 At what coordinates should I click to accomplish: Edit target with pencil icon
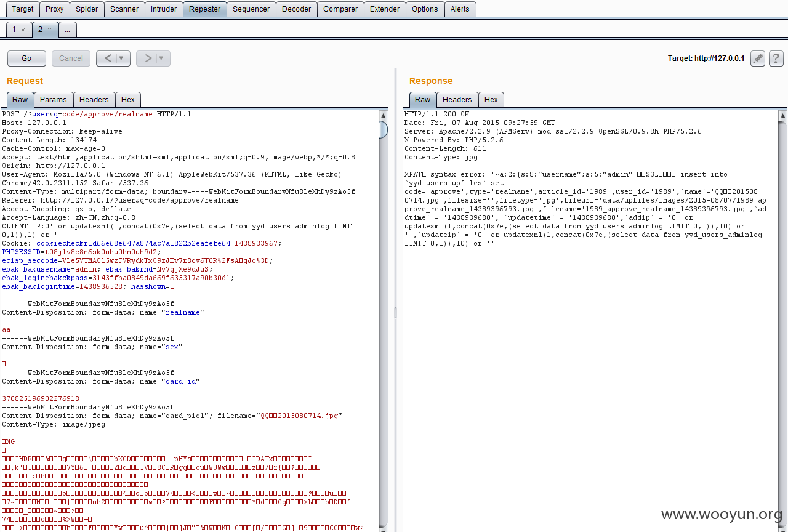(x=758, y=58)
